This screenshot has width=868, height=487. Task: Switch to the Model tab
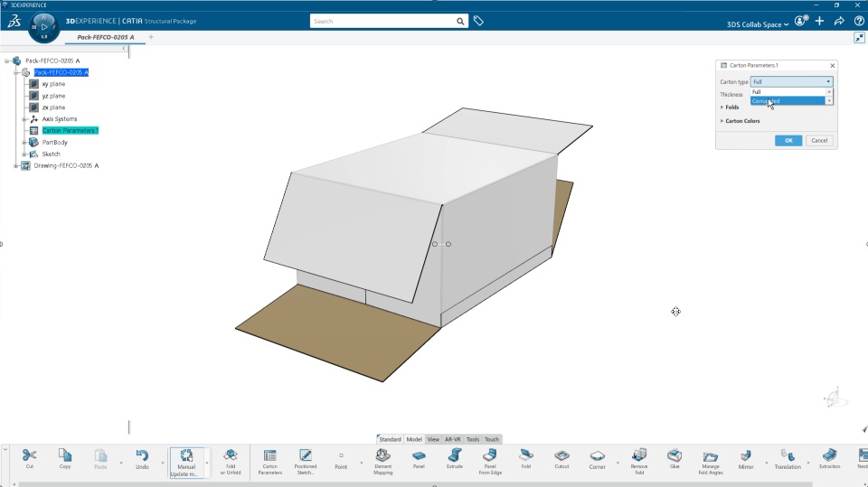414,439
